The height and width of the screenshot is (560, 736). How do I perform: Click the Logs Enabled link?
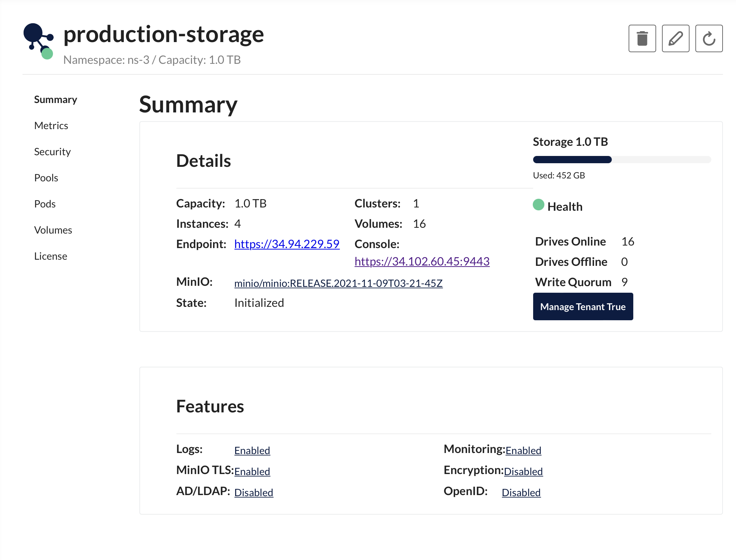[252, 450]
